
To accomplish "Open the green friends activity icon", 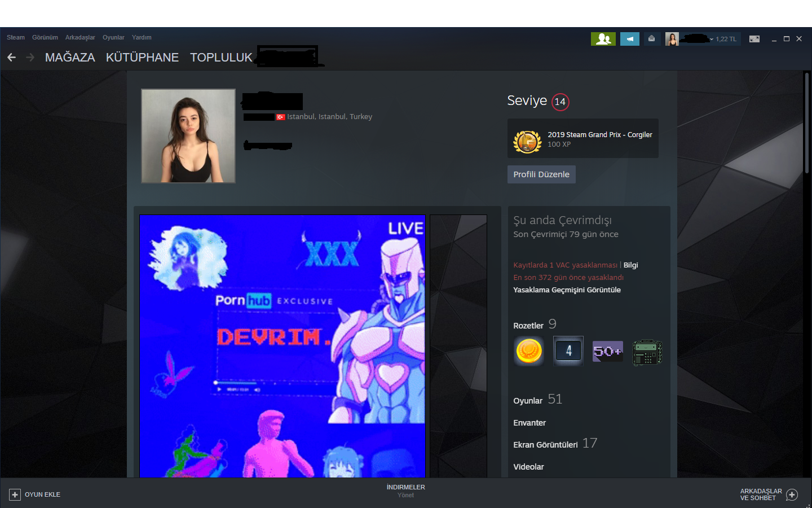I will pyautogui.click(x=603, y=39).
